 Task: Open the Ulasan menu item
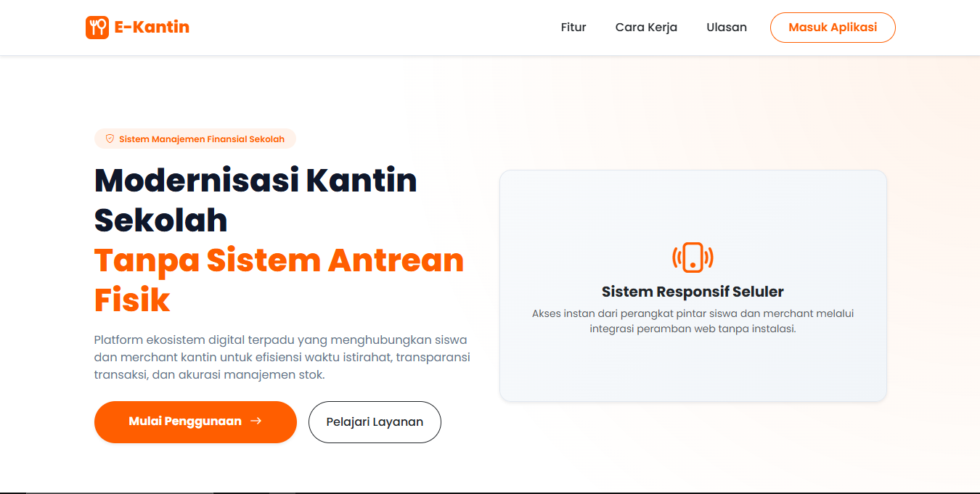727,28
